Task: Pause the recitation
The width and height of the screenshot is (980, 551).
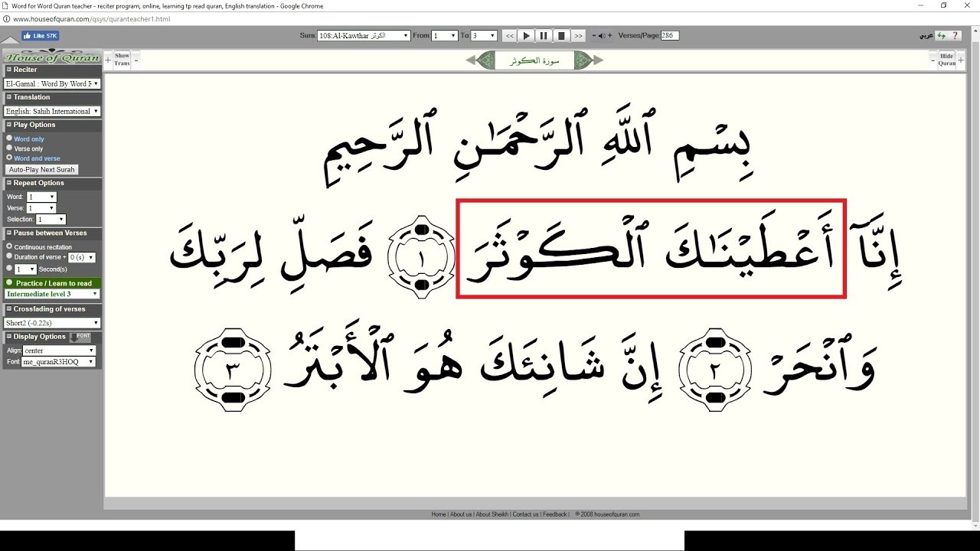Action: [x=544, y=35]
